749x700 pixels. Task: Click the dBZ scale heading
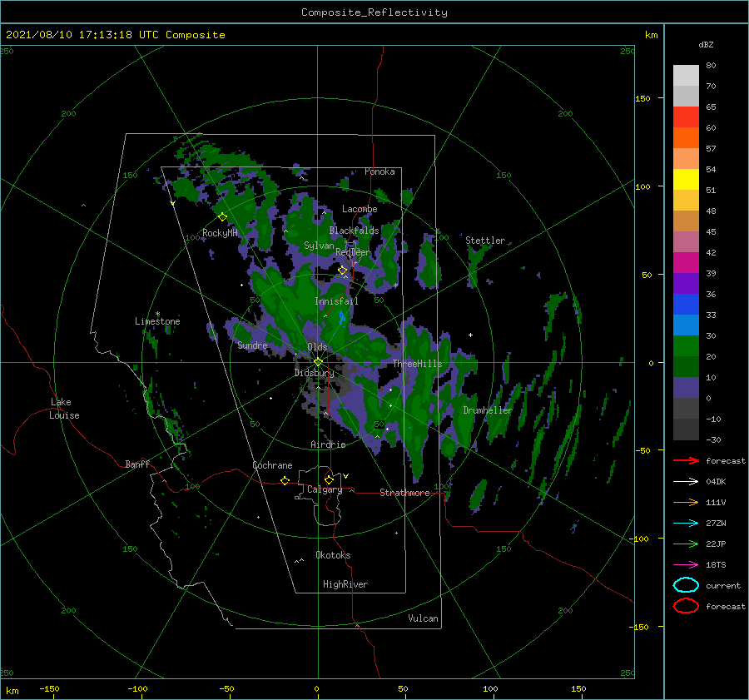(x=706, y=44)
